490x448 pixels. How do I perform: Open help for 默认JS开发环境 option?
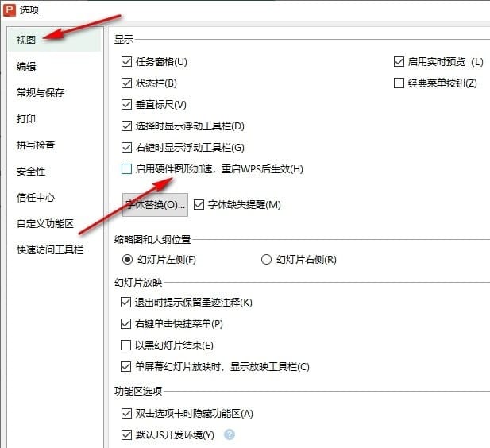pos(230,434)
